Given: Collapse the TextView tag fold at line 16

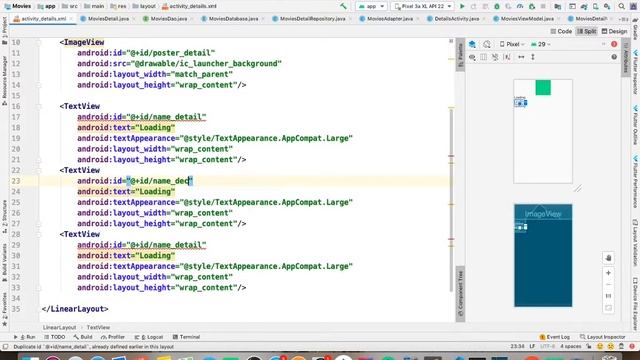Looking at the screenshot, I should pos(38,106).
